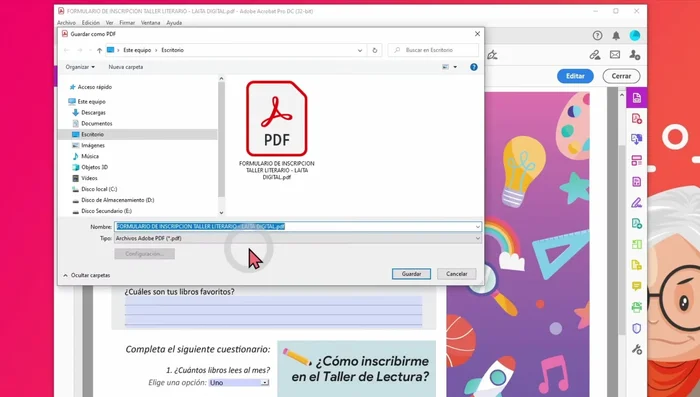This screenshot has height=397, width=700.
Task: Select the FORMULARIO DE INSCRIPCION PDF file thumbnail
Action: pyautogui.click(x=277, y=130)
